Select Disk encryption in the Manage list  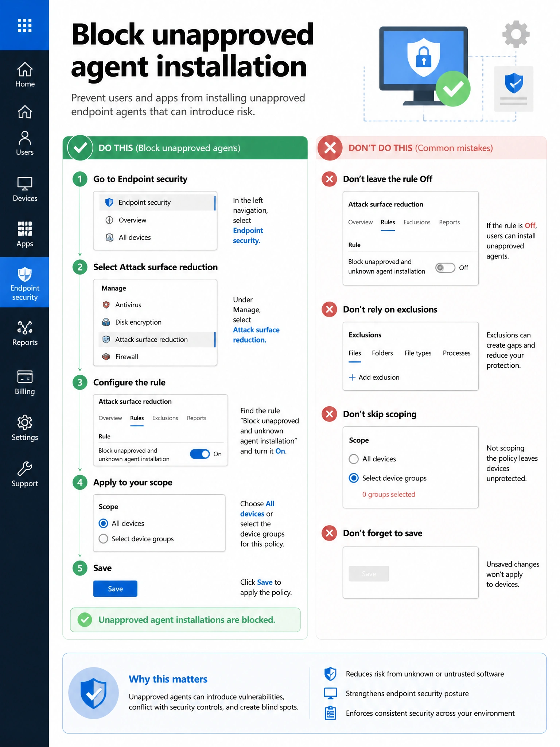(x=157, y=322)
